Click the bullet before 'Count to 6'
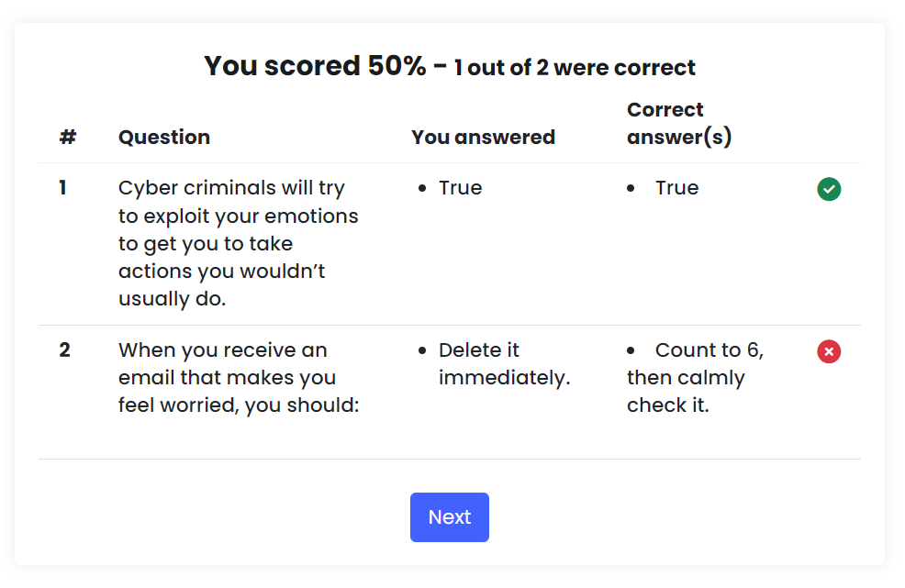 coord(631,350)
